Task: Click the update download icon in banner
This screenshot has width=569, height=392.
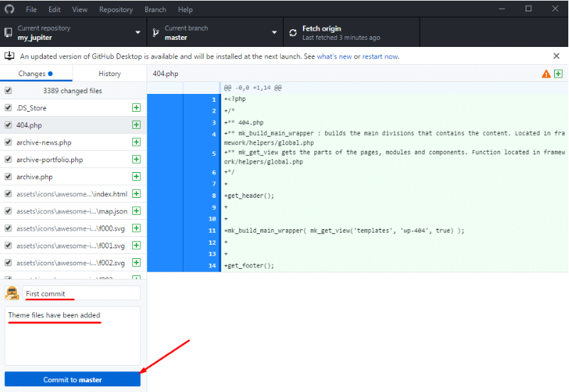Action: tap(9, 56)
